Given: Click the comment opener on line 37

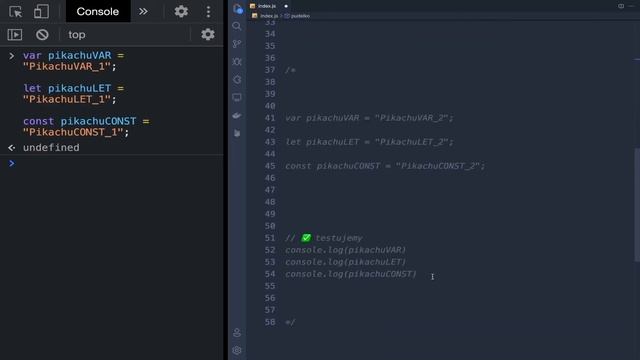Looking at the screenshot, I should pyautogui.click(x=290, y=70).
